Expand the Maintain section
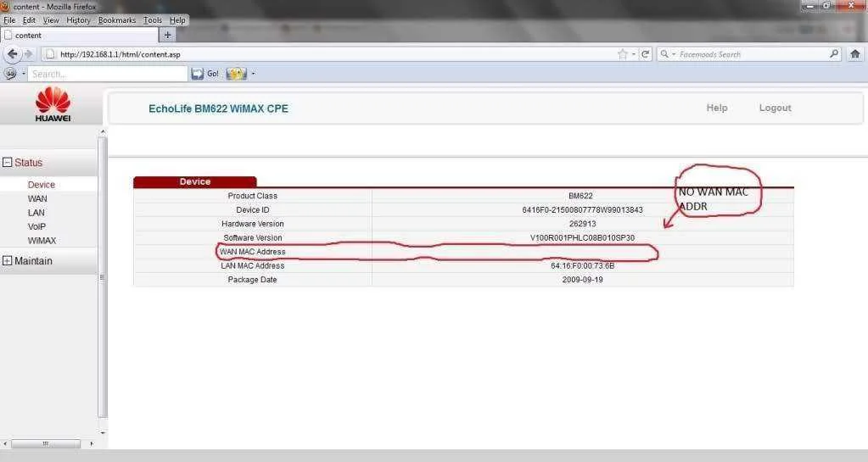Viewport: 868px width, 462px height. tap(7, 260)
